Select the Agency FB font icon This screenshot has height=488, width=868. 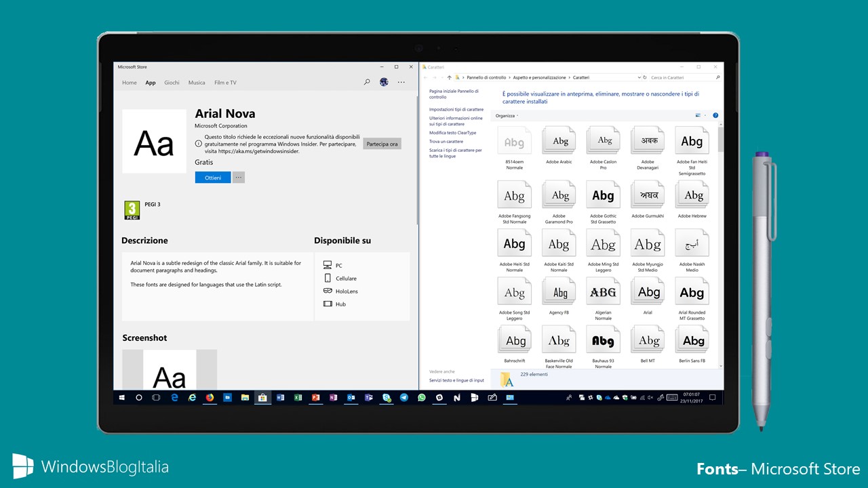click(x=559, y=292)
